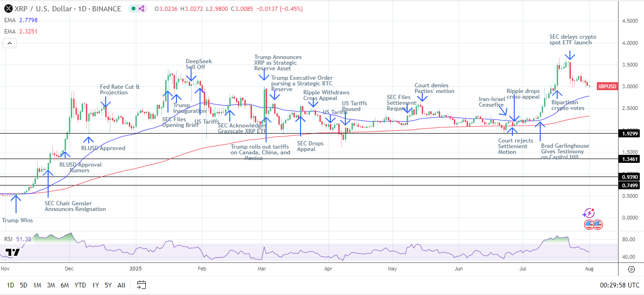This screenshot has height=295, width=644.
Task: Click the purple sparkle event icon
Action: click(589, 213)
